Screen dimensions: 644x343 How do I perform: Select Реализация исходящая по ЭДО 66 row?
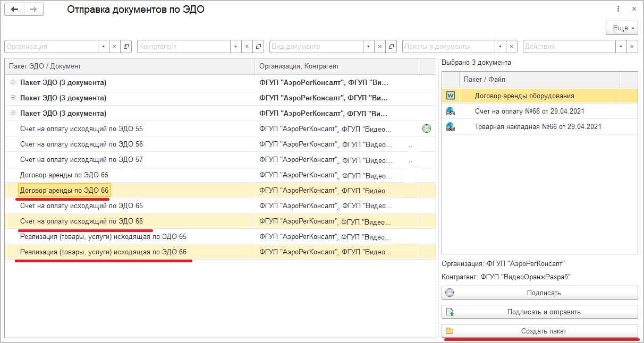click(220, 252)
